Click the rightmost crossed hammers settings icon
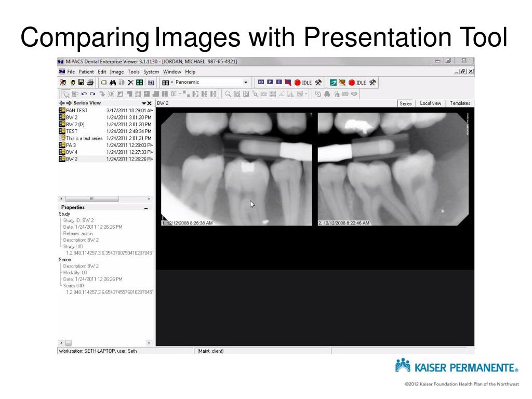 pos(373,83)
